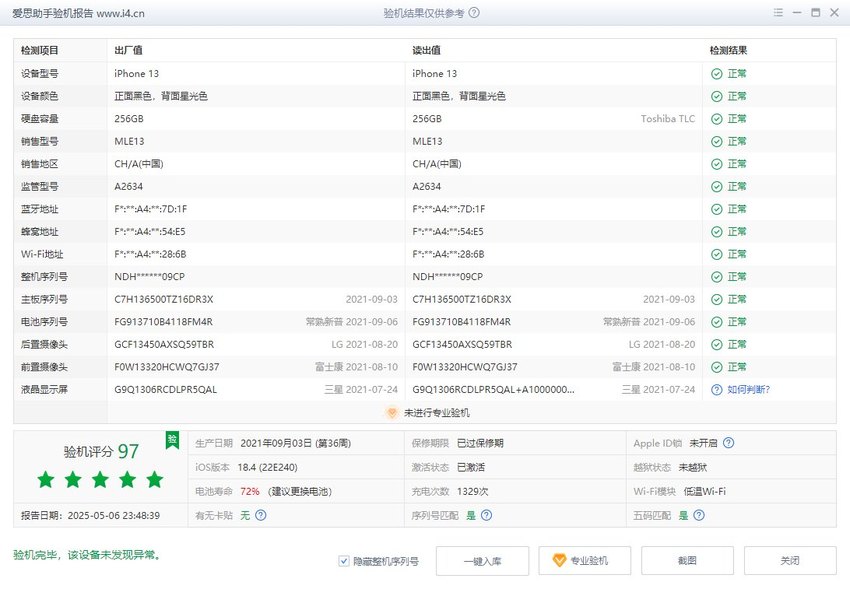This screenshot has height=589, width=850.
Task: Click the question icon before 如何判断?
Action: [x=717, y=389]
